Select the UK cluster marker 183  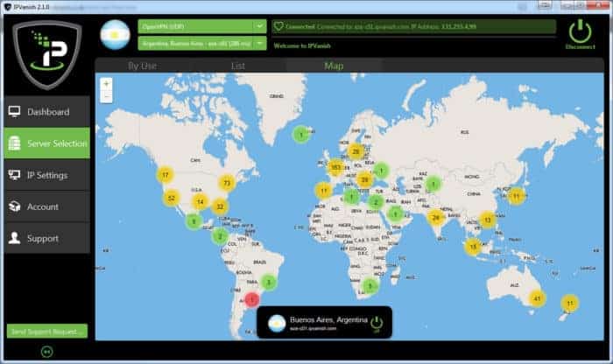click(335, 167)
